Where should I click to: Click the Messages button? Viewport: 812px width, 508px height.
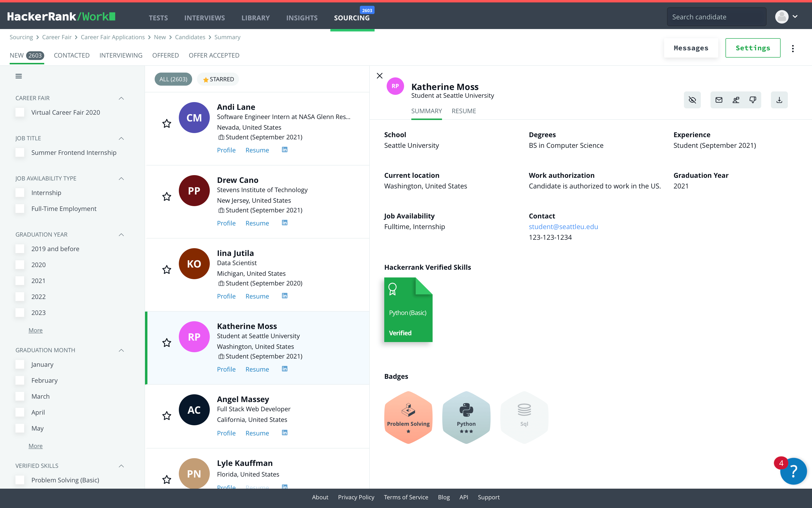tap(691, 48)
